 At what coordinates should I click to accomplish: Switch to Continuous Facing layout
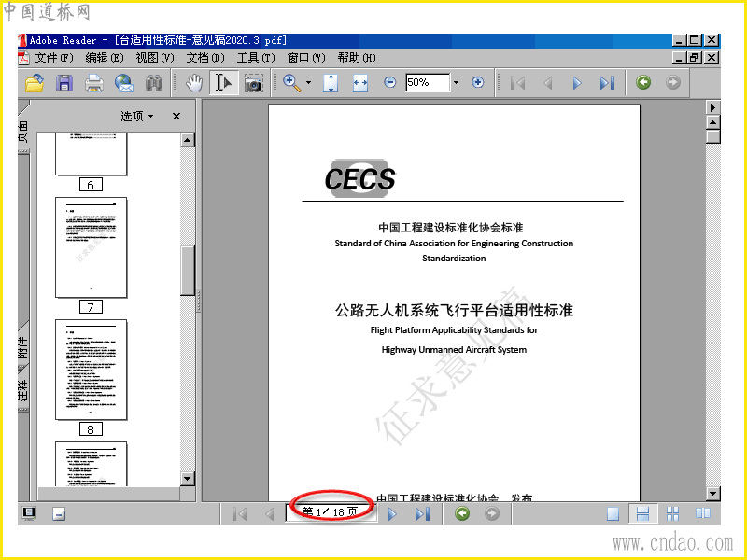pos(672,513)
